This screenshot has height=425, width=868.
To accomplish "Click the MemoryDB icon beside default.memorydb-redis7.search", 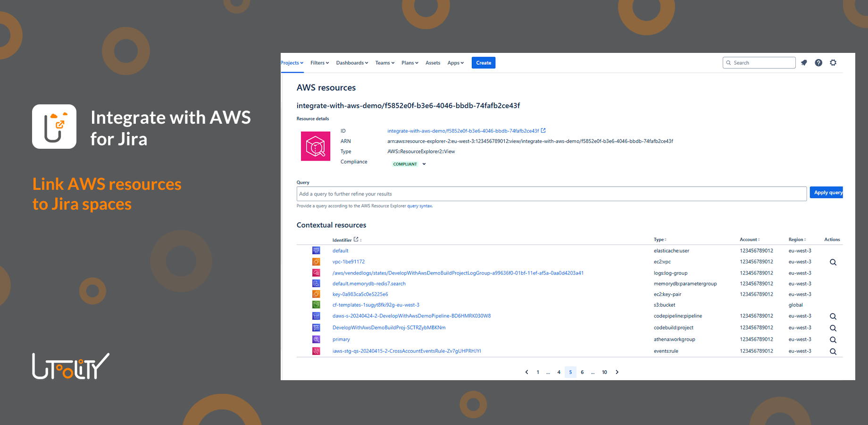I will (x=316, y=283).
